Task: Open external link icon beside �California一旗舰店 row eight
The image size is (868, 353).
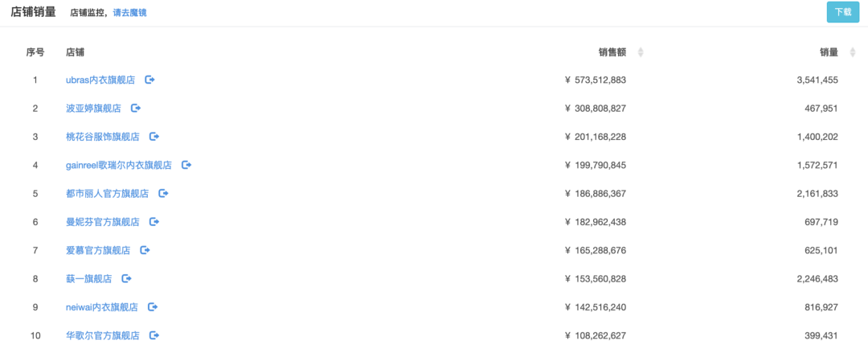Action: click(x=126, y=278)
